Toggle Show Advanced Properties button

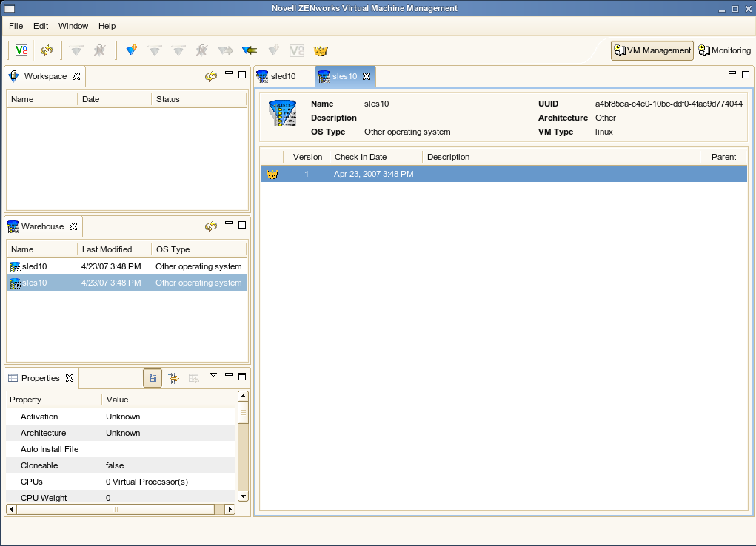point(173,378)
